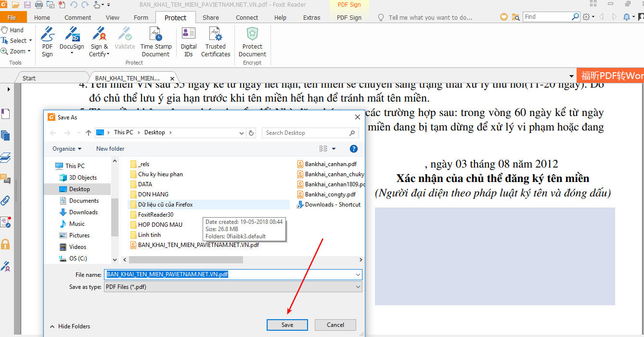Click the undo arrow in quick toolbar
The width and height of the screenshot is (644, 337).
click(x=74, y=5)
